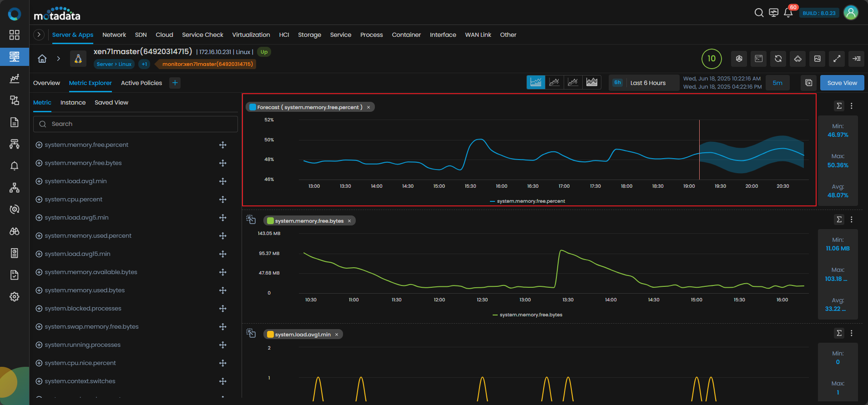Open the Saved View tab
Screen dimensions: 868x405
pos(111,103)
